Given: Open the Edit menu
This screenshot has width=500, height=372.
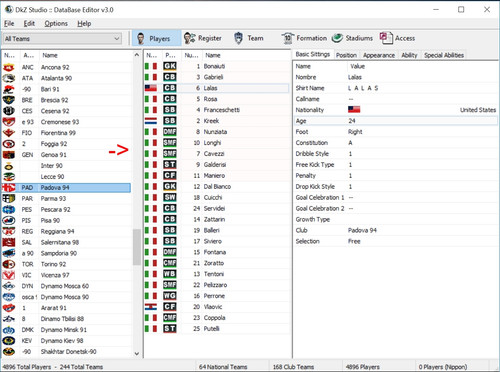Looking at the screenshot, I should tap(29, 24).
